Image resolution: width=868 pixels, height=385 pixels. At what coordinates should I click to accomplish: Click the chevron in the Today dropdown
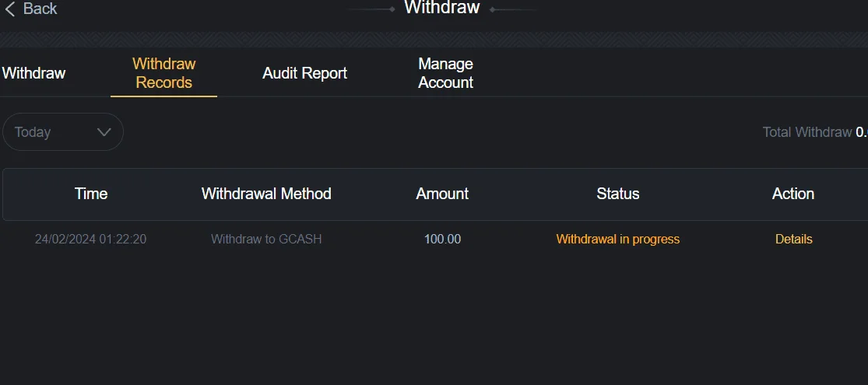point(104,132)
